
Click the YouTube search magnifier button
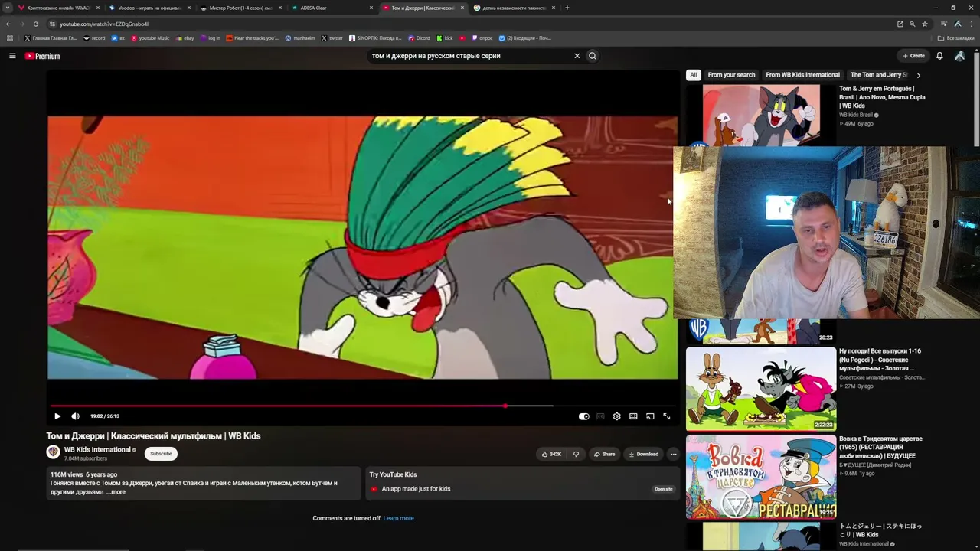pos(593,56)
